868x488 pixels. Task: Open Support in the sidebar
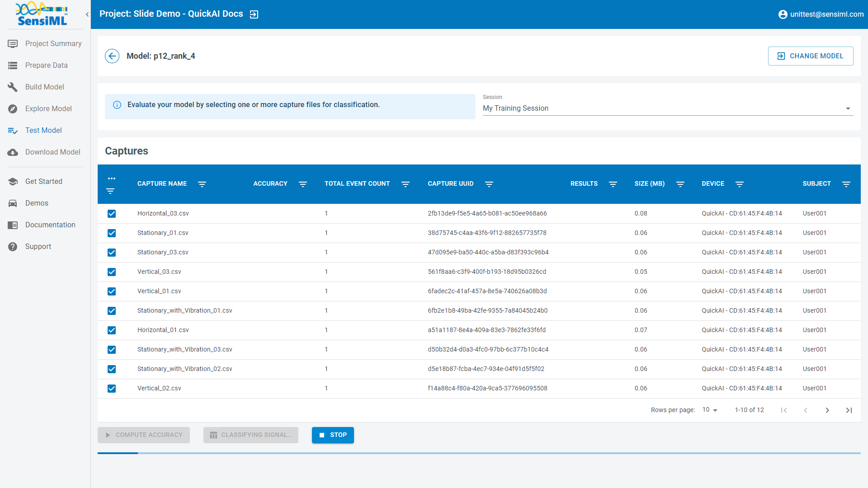coord(45,247)
